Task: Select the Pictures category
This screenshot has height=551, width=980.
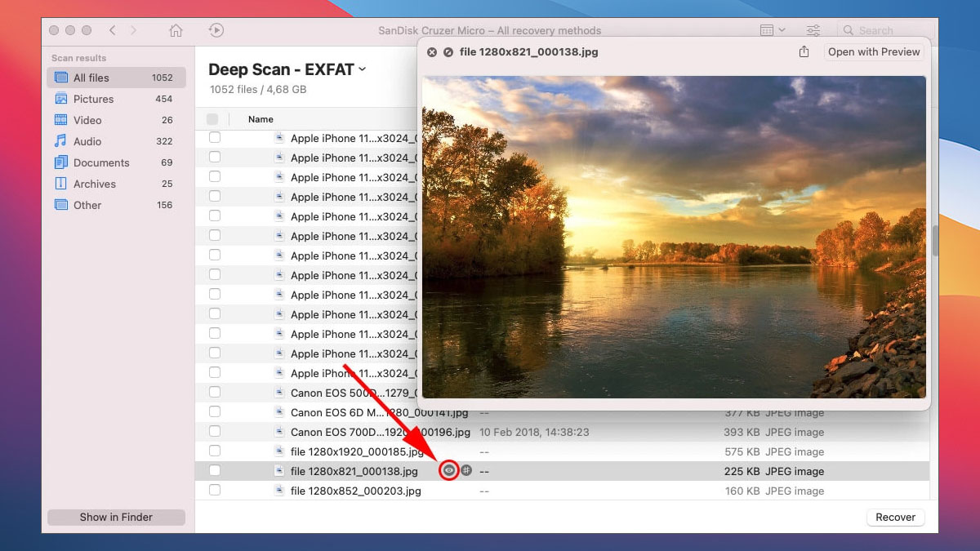Action: [116, 99]
